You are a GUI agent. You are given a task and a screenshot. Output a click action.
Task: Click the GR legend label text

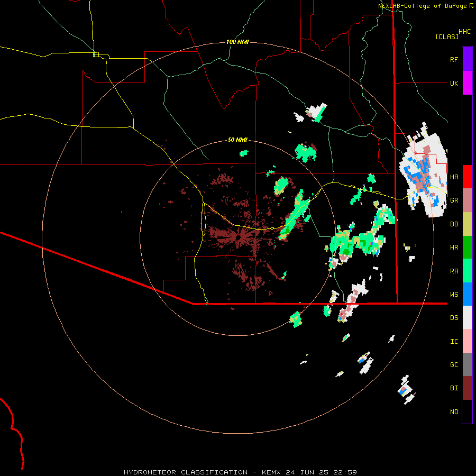(454, 200)
